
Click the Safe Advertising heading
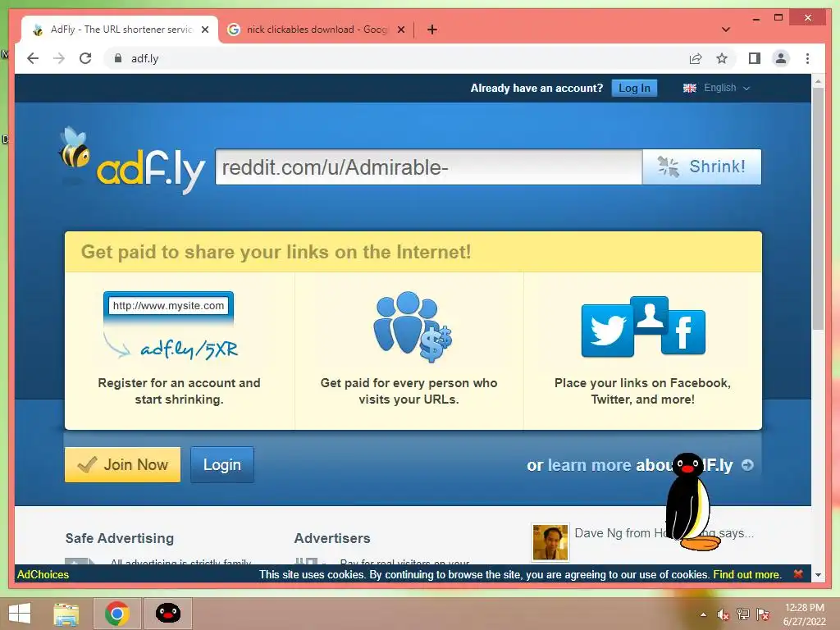(x=120, y=538)
